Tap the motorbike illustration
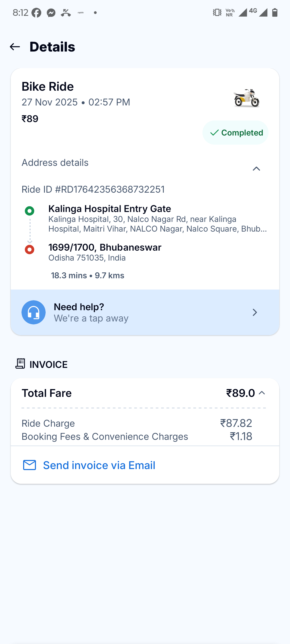 tap(247, 98)
